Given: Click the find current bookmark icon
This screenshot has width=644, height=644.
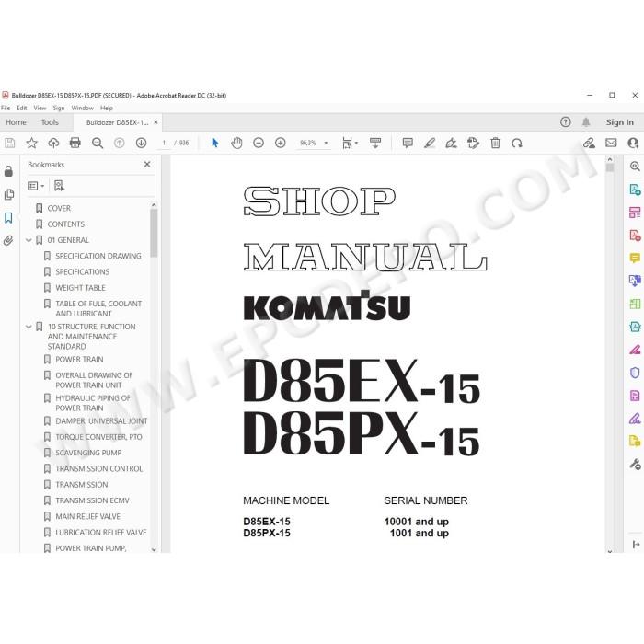Looking at the screenshot, I should tap(59, 186).
